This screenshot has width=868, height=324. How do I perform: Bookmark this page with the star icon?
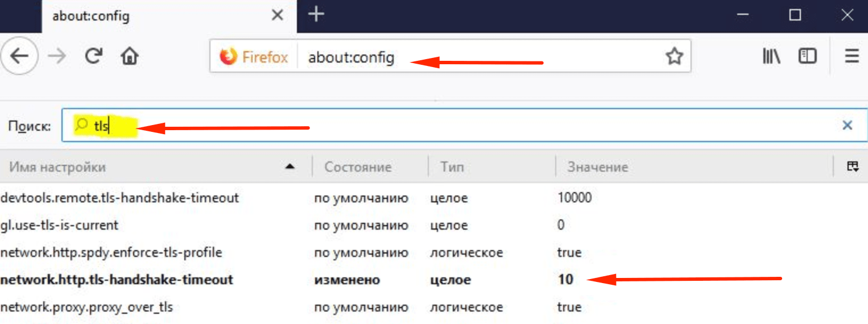point(673,56)
